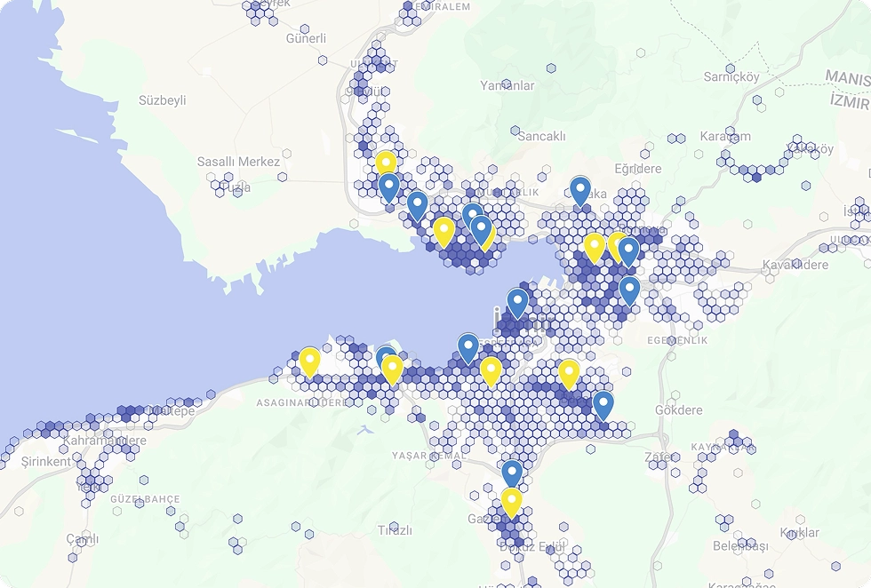Select blue pin on the İzmir city label
The width and height of the screenshot is (871, 588).
pyautogui.click(x=517, y=302)
